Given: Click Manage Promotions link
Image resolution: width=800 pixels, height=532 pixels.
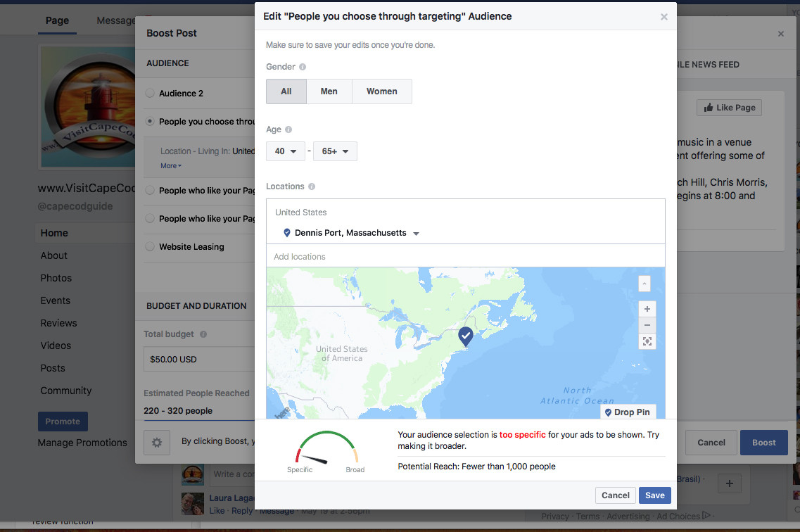Looking at the screenshot, I should pyautogui.click(x=82, y=443).
